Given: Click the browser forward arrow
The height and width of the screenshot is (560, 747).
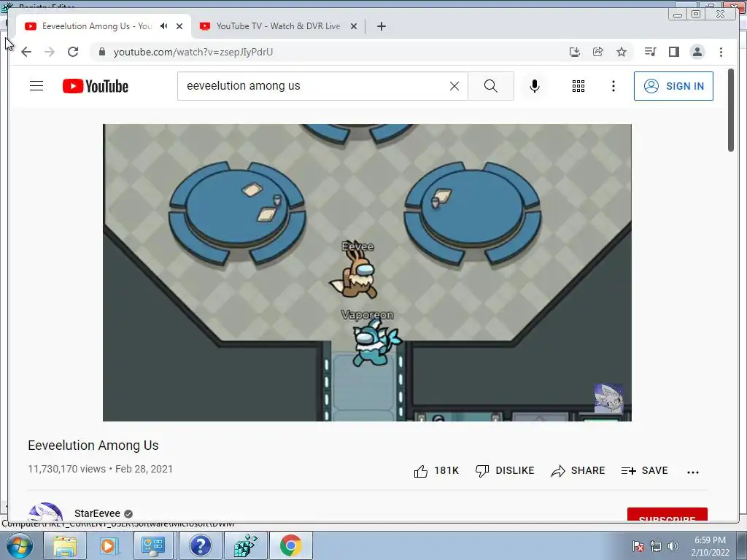Looking at the screenshot, I should tap(50, 52).
